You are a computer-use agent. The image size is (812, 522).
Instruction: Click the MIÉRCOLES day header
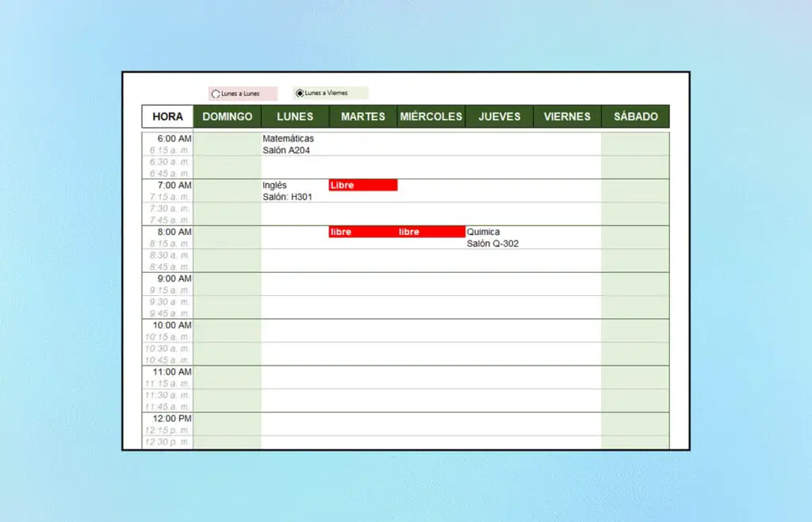click(x=431, y=117)
